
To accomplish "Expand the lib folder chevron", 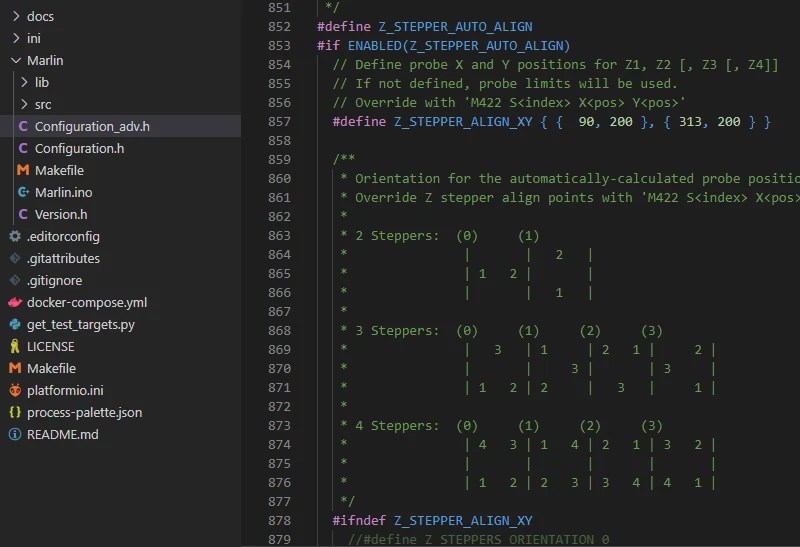I will point(24,82).
